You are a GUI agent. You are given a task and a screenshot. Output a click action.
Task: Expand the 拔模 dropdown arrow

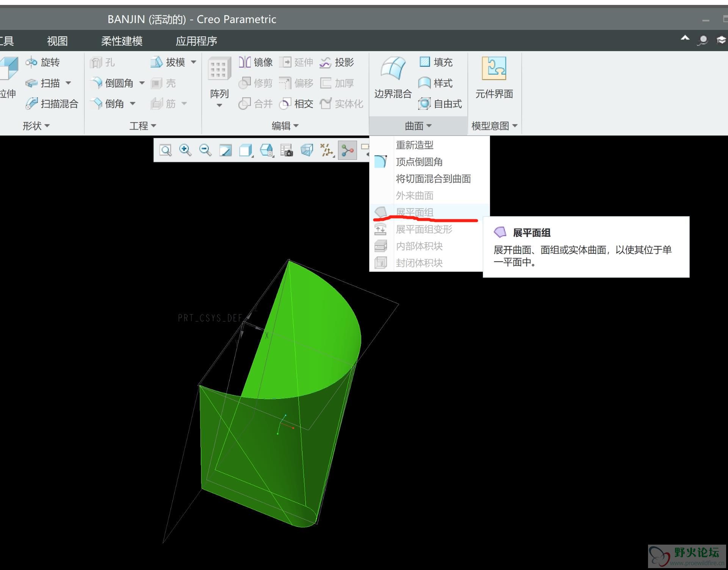point(194,62)
